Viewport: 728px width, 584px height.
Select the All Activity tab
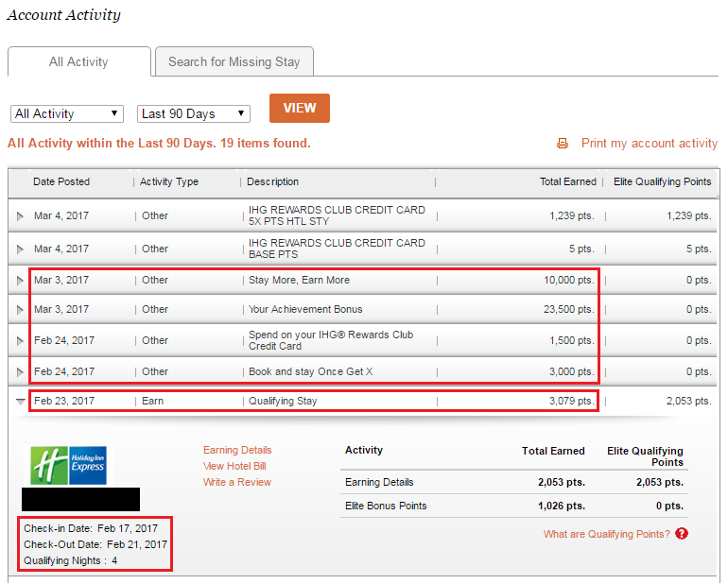78,61
